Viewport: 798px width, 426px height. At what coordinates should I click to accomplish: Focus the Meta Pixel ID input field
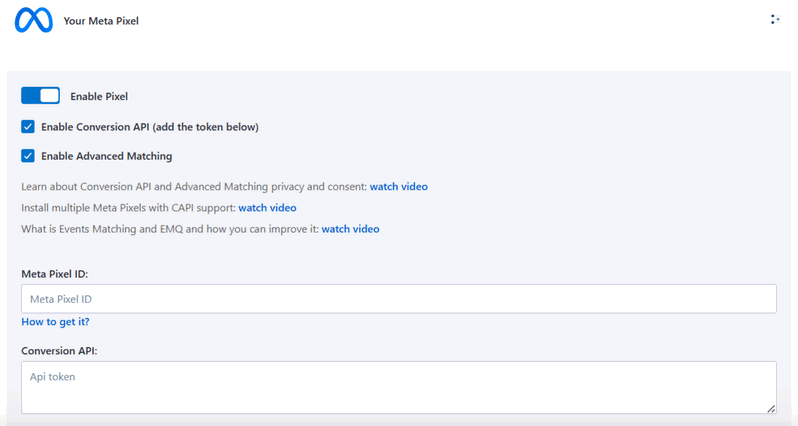[398, 299]
